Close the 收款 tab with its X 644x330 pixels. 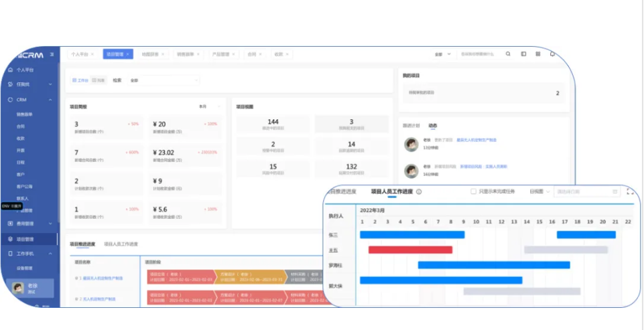click(x=287, y=54)
